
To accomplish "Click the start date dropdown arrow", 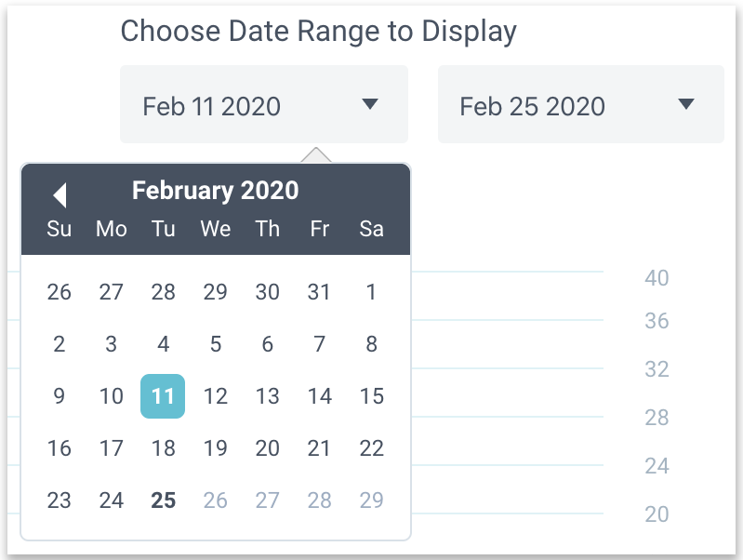I will [370, 104].
